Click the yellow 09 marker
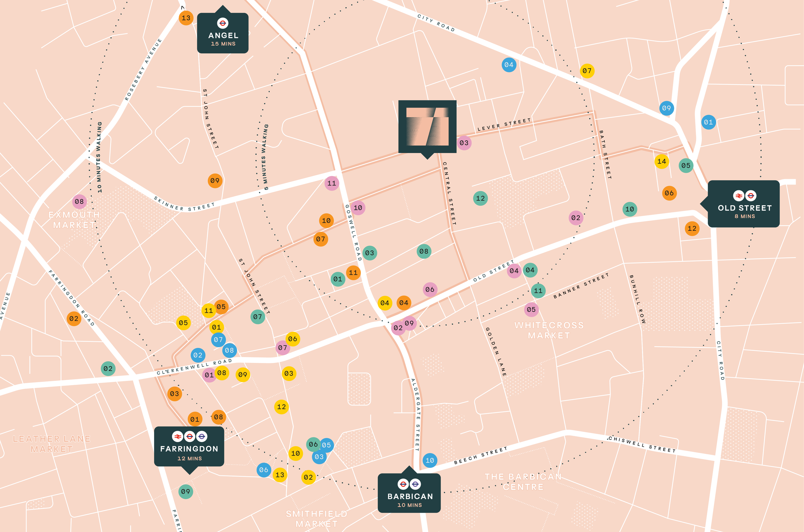Image resolution: width=804 pixels, height=532 pixels. pos(243,374)
